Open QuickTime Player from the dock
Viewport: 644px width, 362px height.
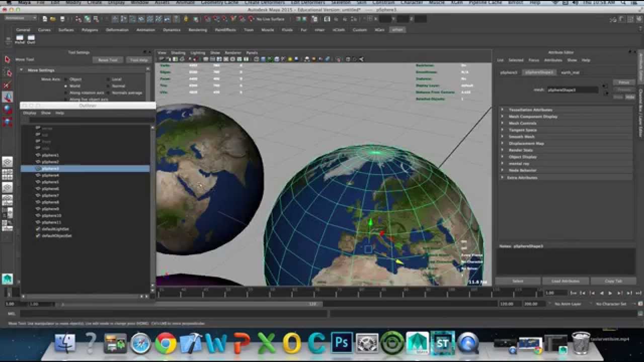pyautogui.click(x=467, y=343)
